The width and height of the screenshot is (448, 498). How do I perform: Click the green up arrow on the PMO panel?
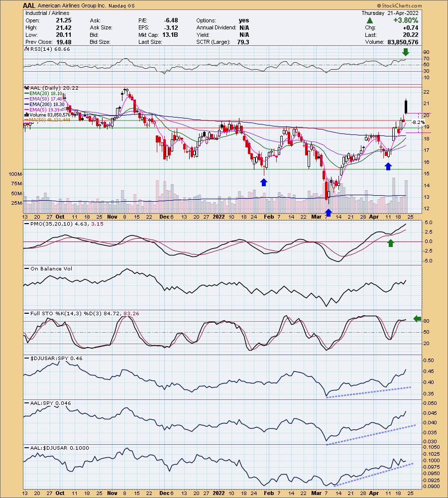[x=391, y=244]
